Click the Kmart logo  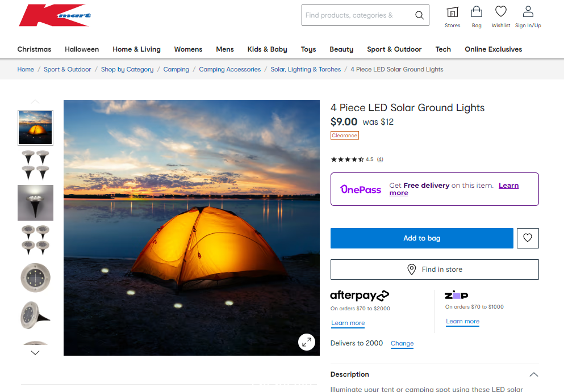(x=55, y=15)
